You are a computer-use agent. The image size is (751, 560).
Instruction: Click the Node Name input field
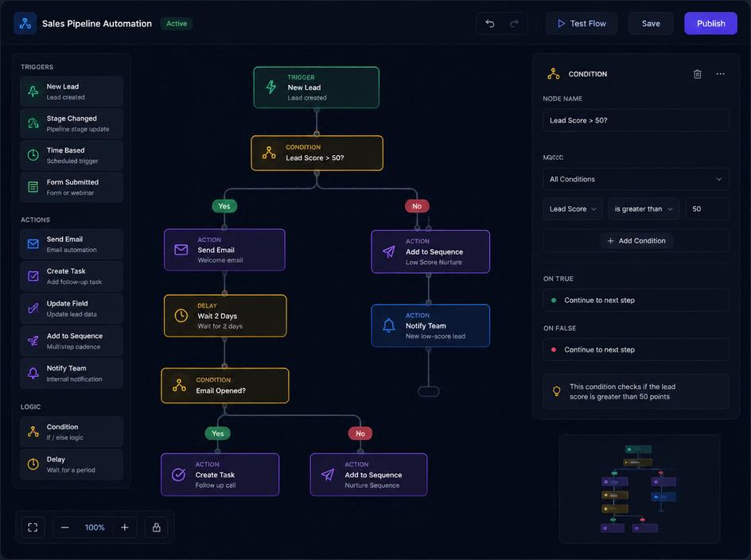pos(636,120)
